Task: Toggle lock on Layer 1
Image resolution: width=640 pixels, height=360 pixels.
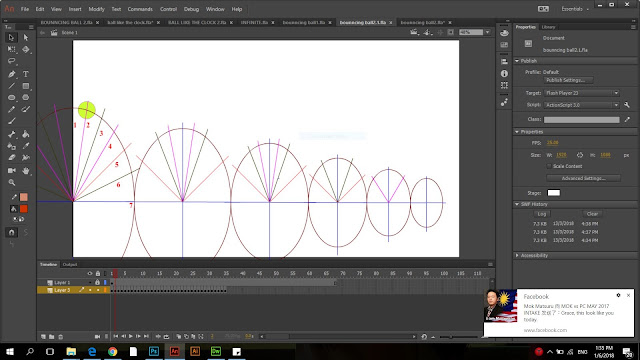Action: click(97, 282)
